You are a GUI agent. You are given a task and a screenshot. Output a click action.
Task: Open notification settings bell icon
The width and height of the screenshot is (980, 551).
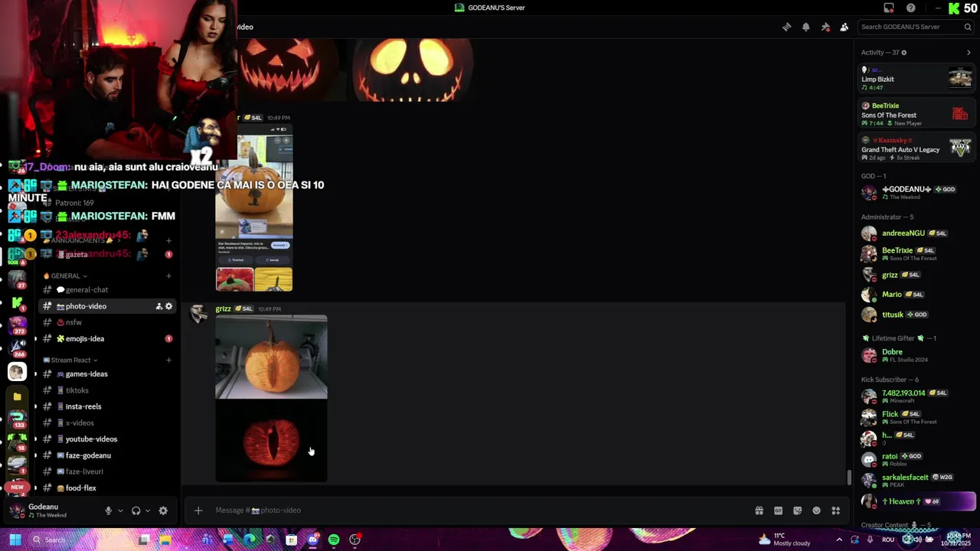(x=805, y=27)
